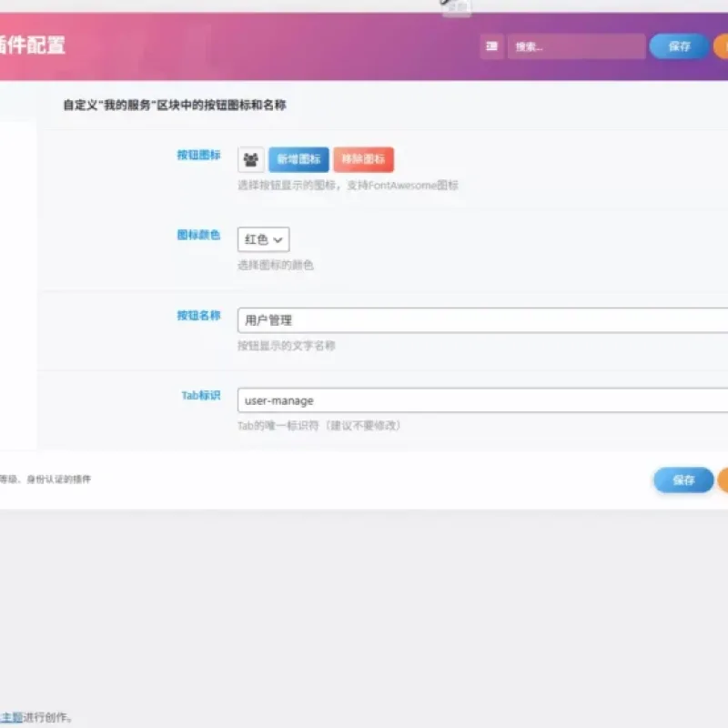The height and width of the screenshot is (728, 728).
Task: Click the 按钮图标 field label
Action: coord(198,155)
